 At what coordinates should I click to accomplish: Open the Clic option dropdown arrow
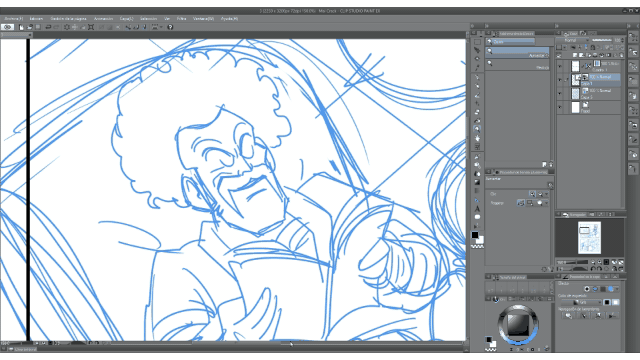[x=547, y=194]
